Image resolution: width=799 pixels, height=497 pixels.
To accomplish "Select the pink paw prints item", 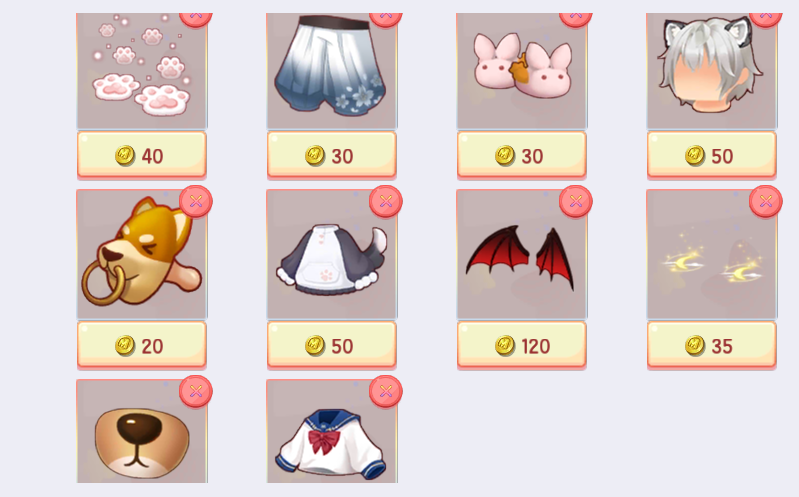I will [142, 71].
